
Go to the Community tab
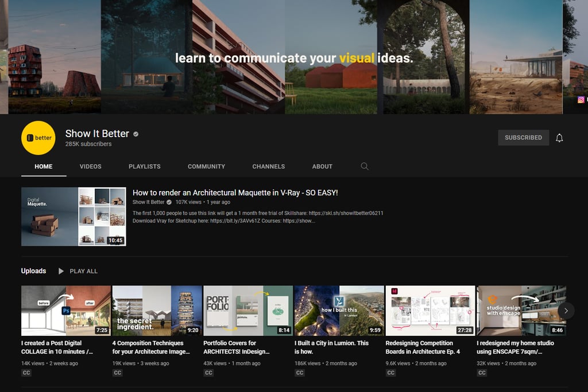coord(206,166)
